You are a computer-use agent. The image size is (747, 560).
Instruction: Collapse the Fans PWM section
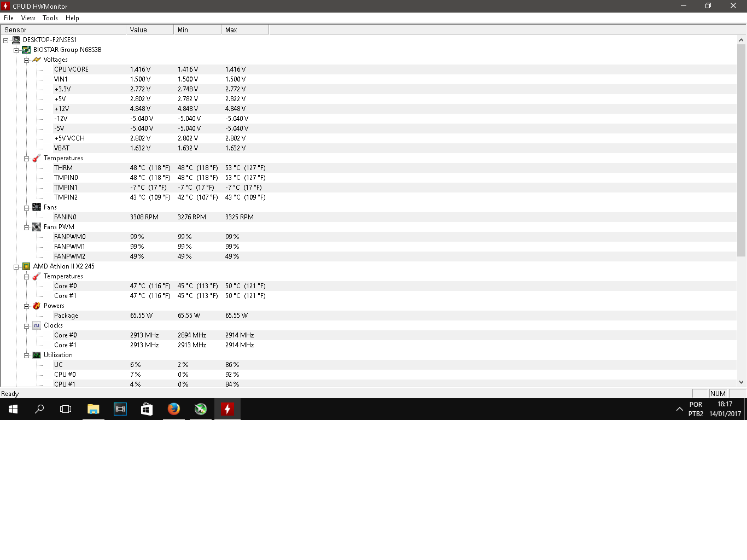click(x=26, y=227)
